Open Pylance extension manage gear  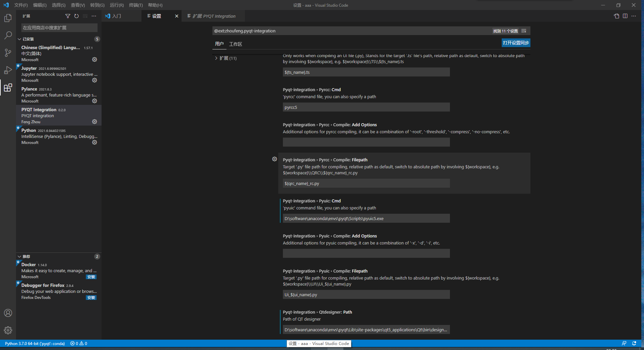(95, 101)
